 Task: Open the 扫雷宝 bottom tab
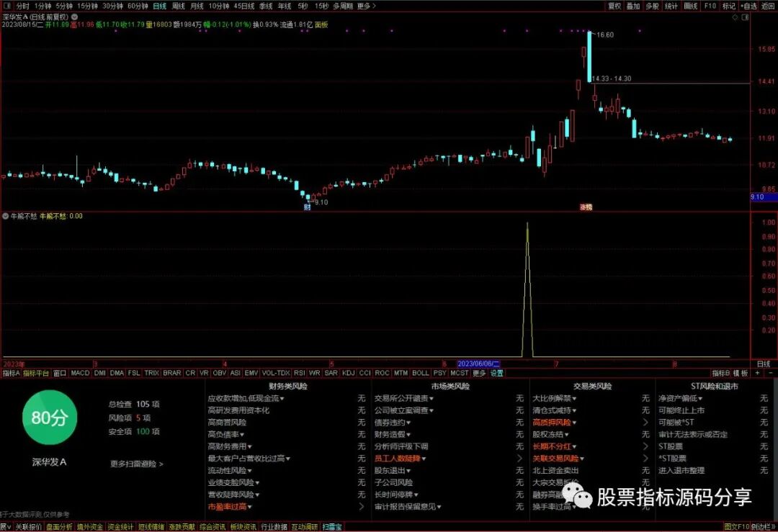click(x=332, y=526)
